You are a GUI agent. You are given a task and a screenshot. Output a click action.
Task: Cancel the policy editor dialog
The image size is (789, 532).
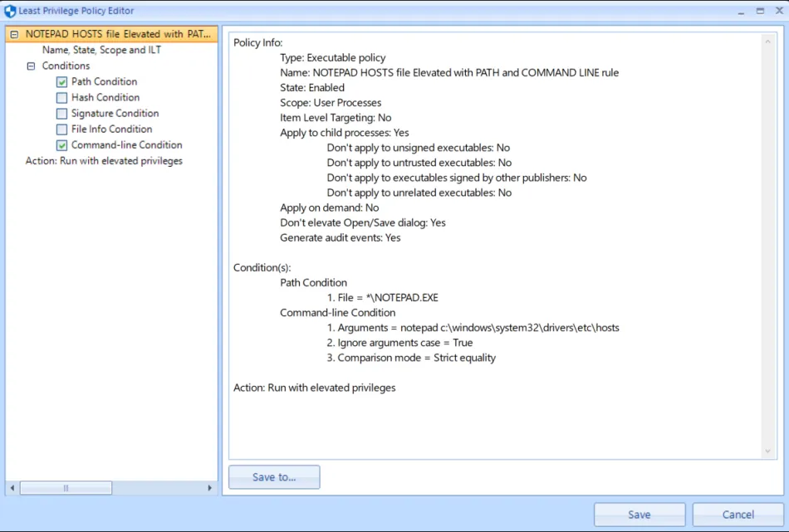(738, 515)
